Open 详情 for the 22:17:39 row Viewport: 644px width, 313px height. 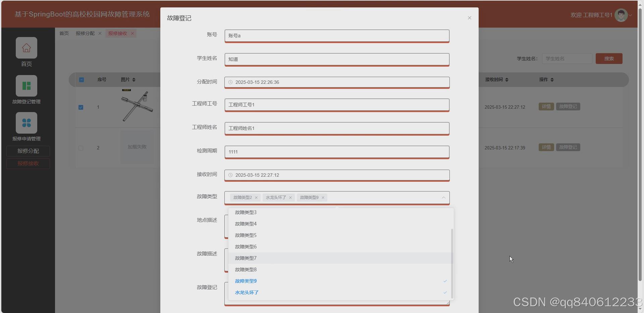click(x=546, y=147)
